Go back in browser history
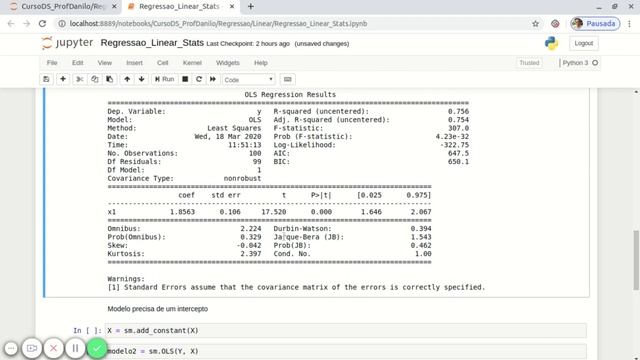 tap(11, 24)
